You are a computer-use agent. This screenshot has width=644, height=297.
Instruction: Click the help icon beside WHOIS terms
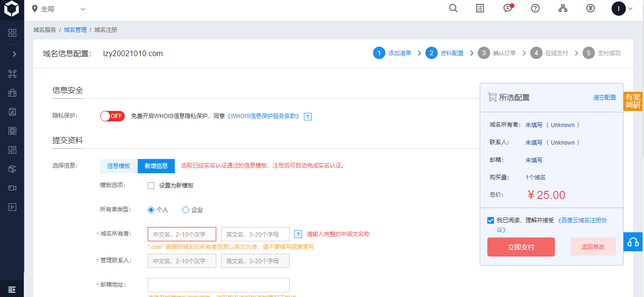pyautogui.click(x=308, y=117)
